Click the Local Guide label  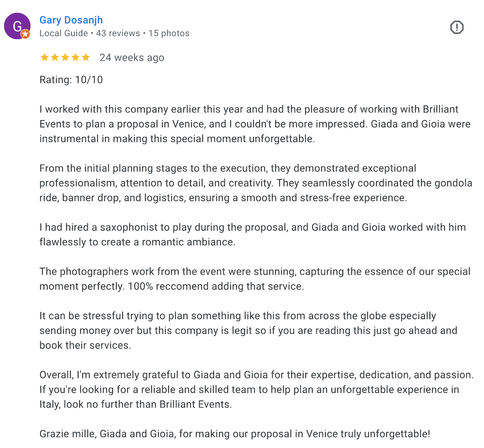pyautogui.click(x=63, y=33)
